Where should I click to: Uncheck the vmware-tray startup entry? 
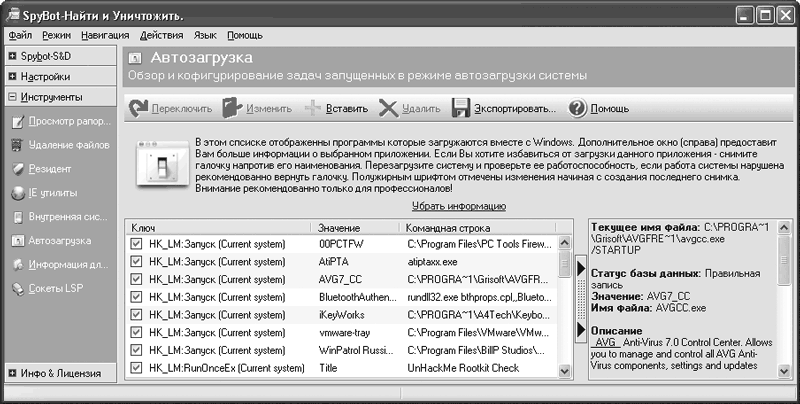(136, 333)
